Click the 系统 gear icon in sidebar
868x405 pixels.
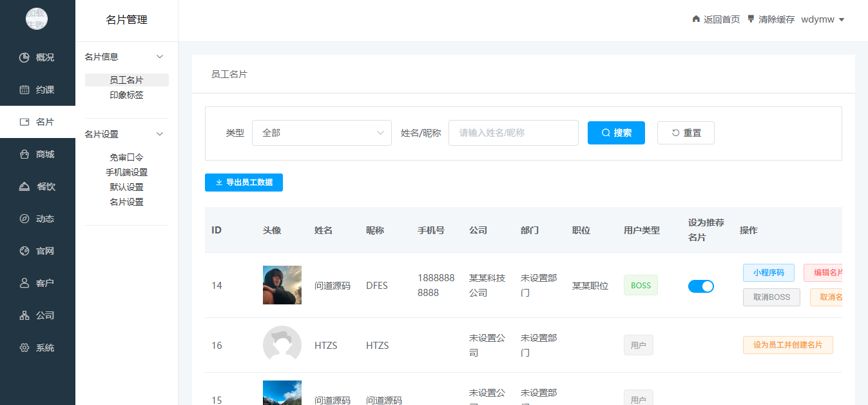click(x=24, y=348)
